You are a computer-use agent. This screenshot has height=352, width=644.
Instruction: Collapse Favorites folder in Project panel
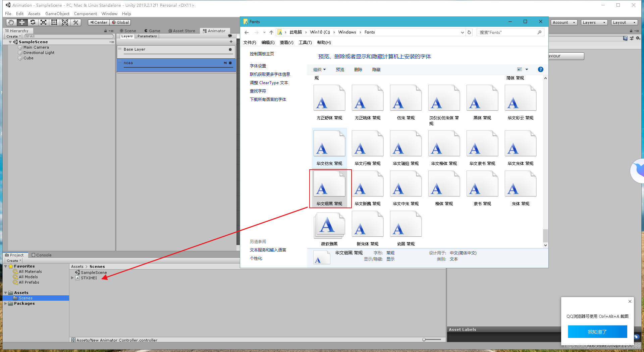pyautogui.click(x=6, y=266)
